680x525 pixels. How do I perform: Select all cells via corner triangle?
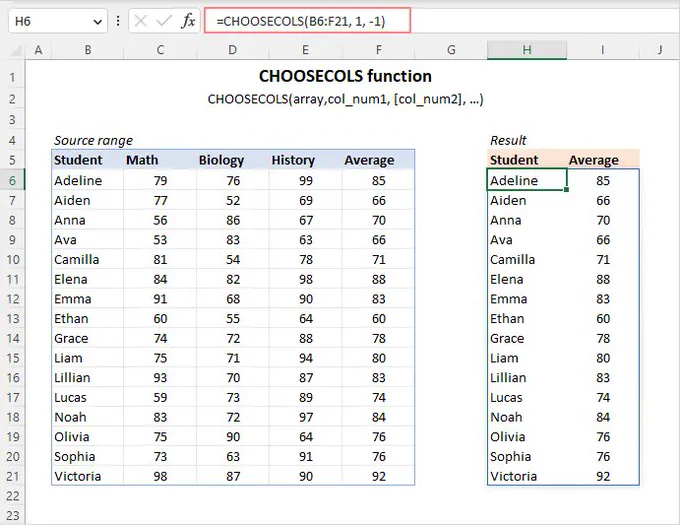coord(16,51)
